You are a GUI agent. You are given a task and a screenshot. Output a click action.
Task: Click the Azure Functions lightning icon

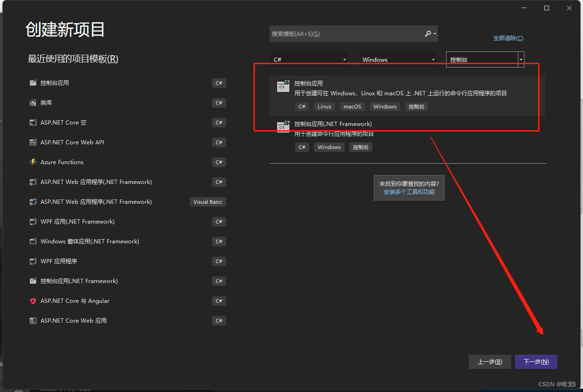tap(33, 162)
